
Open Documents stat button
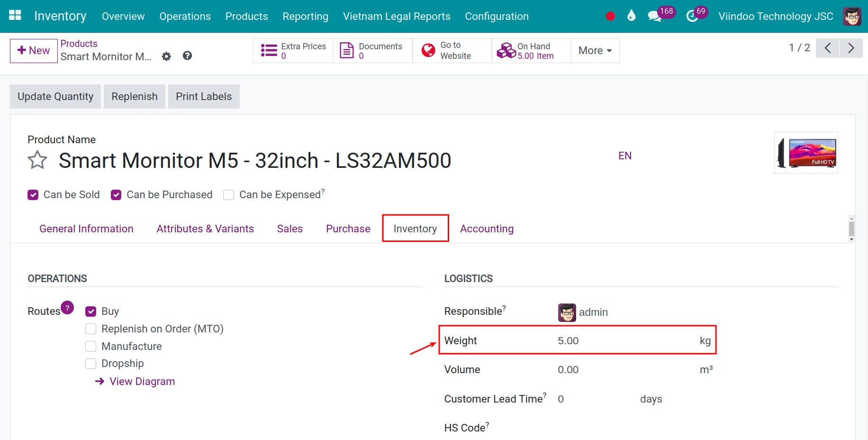pos(373,51)
